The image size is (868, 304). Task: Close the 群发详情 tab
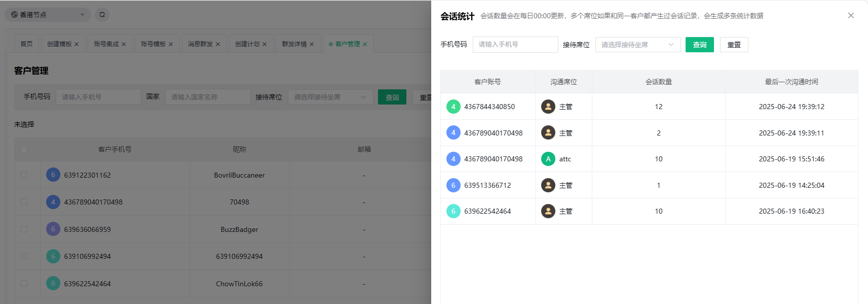(312, 44)
